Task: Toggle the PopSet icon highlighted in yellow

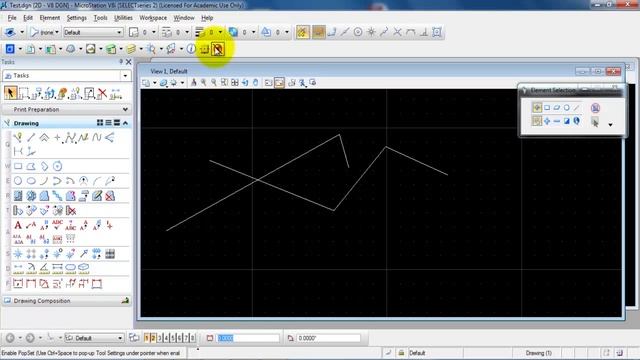Action: [x=218, y=49]
